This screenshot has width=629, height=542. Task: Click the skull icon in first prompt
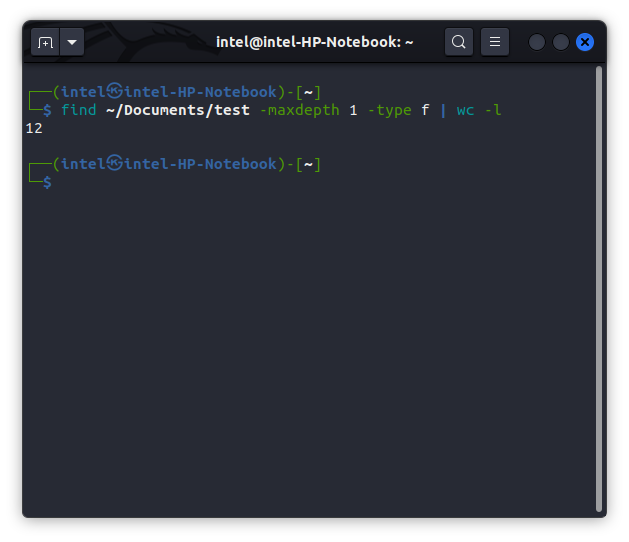(x=115, y=91)
